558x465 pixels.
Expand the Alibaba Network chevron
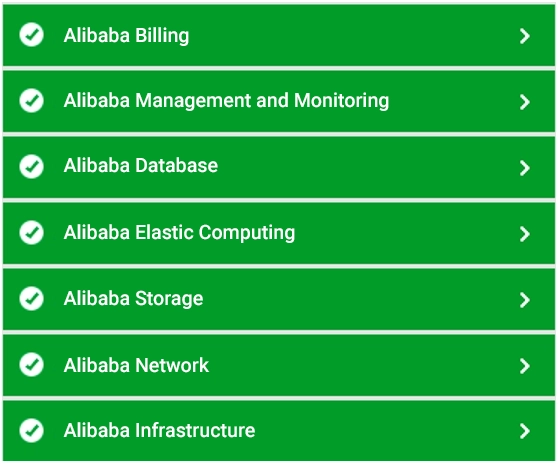[525, 366]
